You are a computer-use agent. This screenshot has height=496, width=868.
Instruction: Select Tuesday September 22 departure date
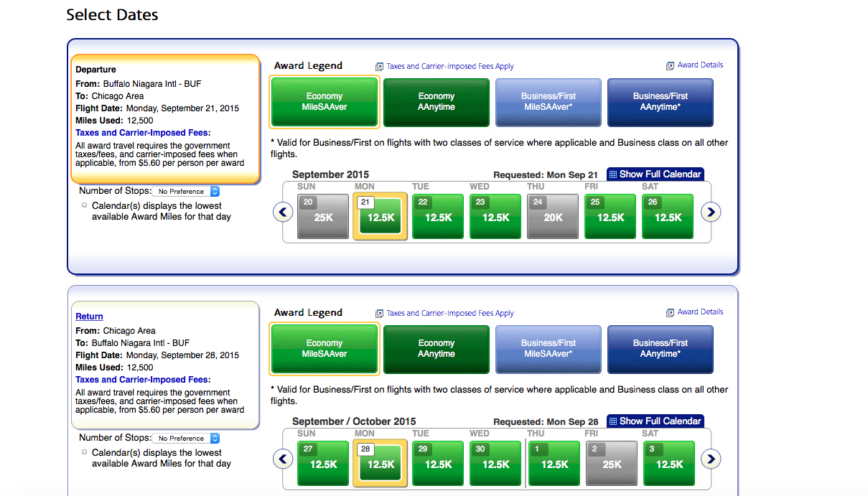point(438,216)
